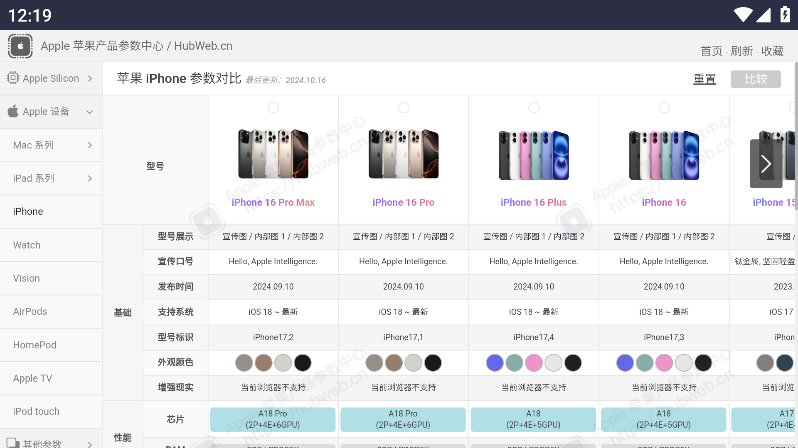The width and height of the screenshot is (798, 448).
Task: Open the iPhone 16 Pro Max model link
Action: pos(273,203)
